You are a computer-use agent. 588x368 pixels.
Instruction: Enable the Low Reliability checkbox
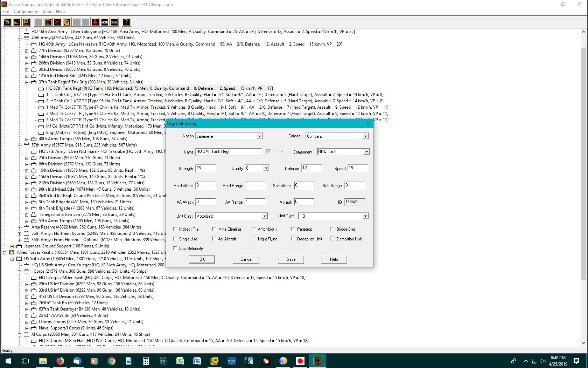click(x=175, y=248)
